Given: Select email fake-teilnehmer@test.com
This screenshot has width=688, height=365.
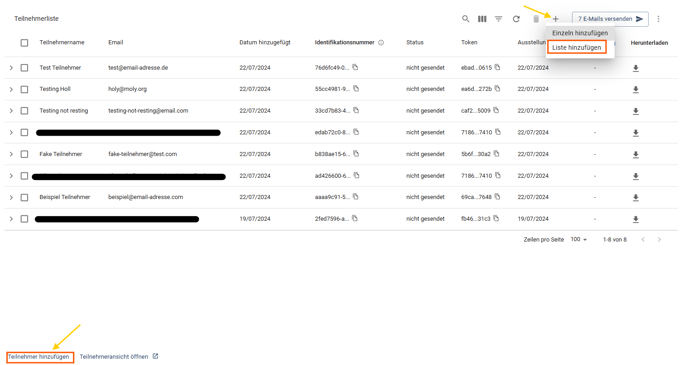Looking at the screenshot, I should pos(143,154).
